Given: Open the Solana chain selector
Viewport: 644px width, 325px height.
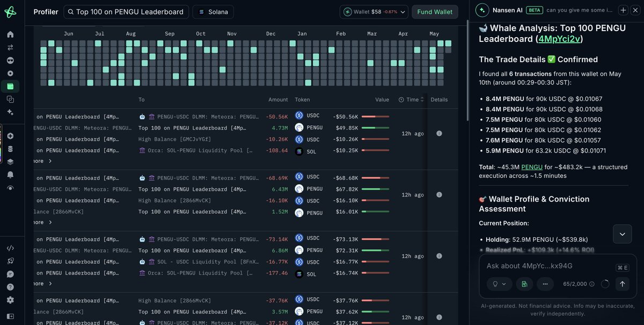Looking at the screenshot, I should click(x=213, y=12).
